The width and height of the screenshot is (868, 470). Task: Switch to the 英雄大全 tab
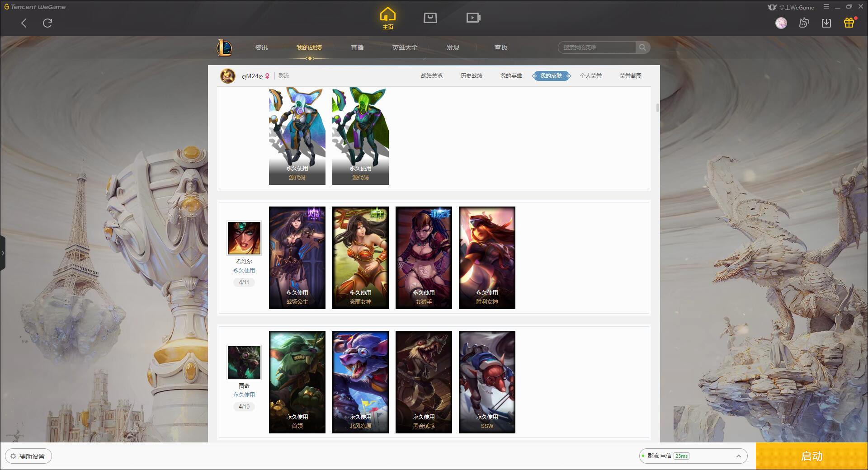pyautogui.click(x=405, y=47)
